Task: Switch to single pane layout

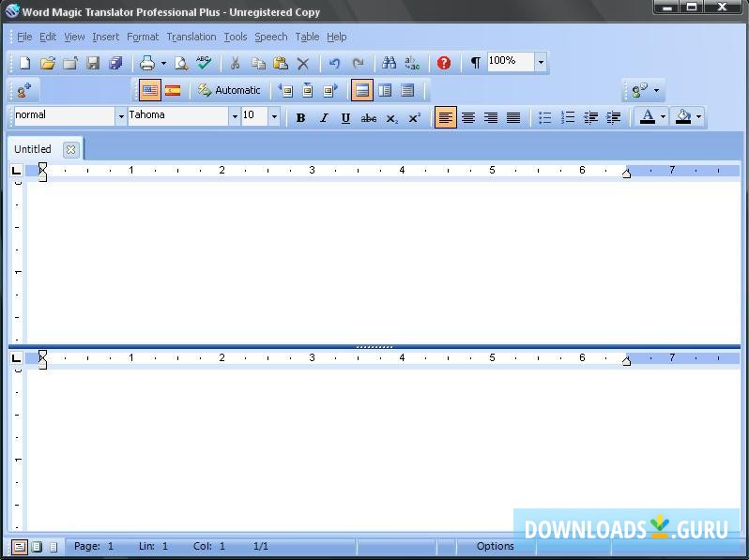Action: tap(407, 90)
